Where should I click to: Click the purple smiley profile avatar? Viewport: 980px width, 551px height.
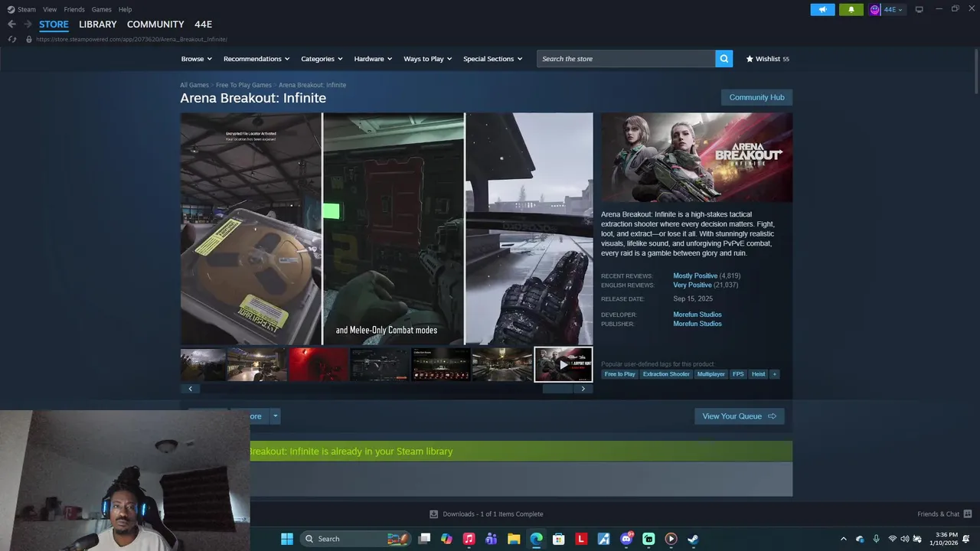(875, 9)
